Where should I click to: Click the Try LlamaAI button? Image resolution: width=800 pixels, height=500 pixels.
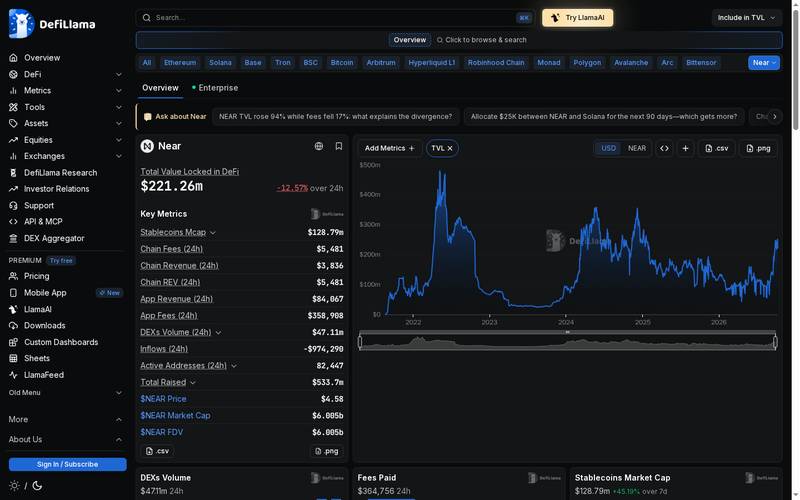tap(578, 18)
